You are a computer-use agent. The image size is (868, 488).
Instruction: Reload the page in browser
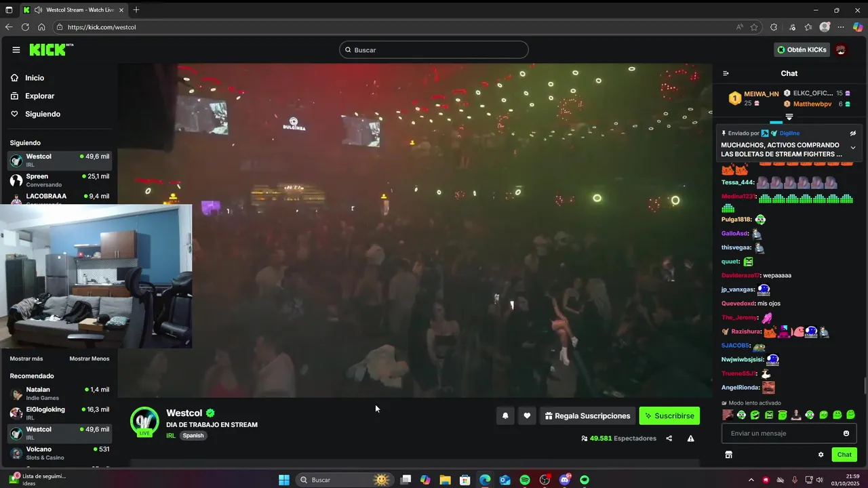click(x=25, y=27)
